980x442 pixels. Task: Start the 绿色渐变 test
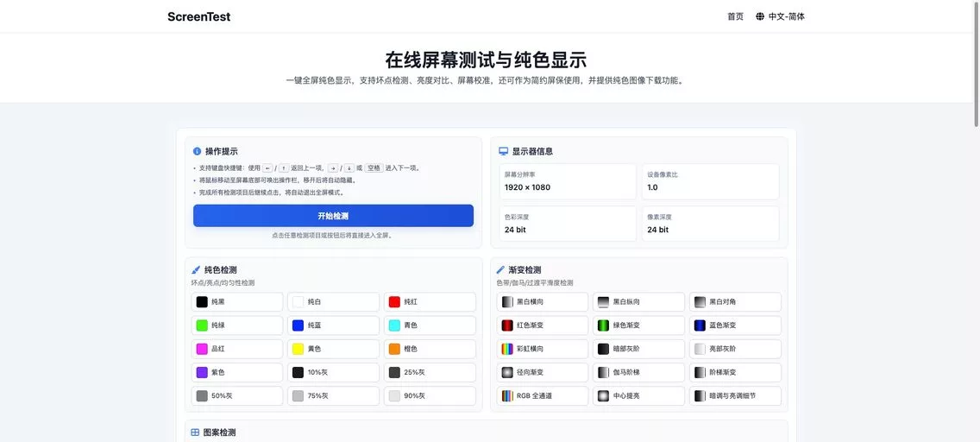[638, 325]
